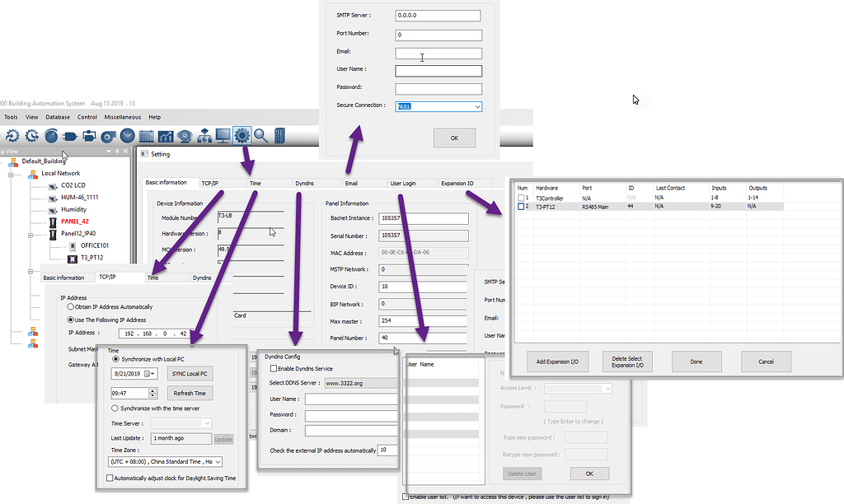Click the SYNC Local PC button
This screenshot has width=844, height=504.
pos(190,374)
